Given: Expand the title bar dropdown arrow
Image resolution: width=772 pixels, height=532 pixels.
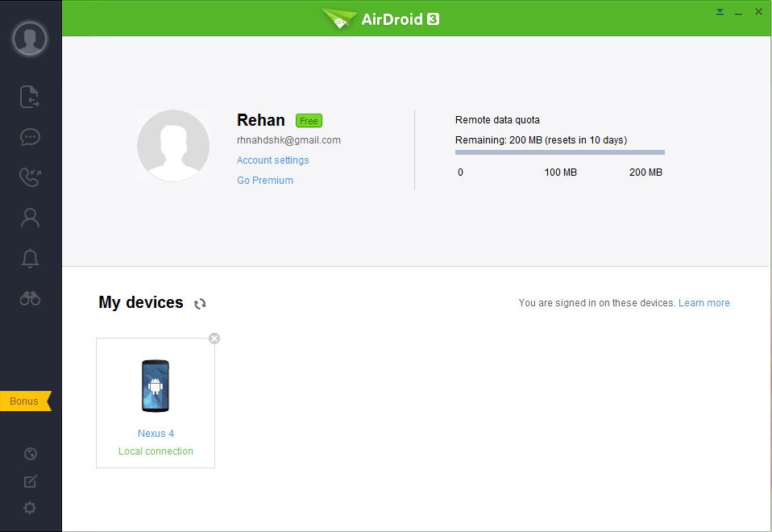Looking at the screenshot, I should 720,12.
